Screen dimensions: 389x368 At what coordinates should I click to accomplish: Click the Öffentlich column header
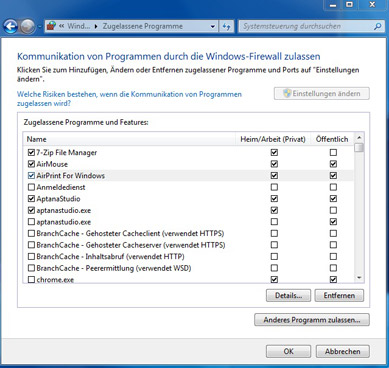pyautogui.click(x=332, y=139)
